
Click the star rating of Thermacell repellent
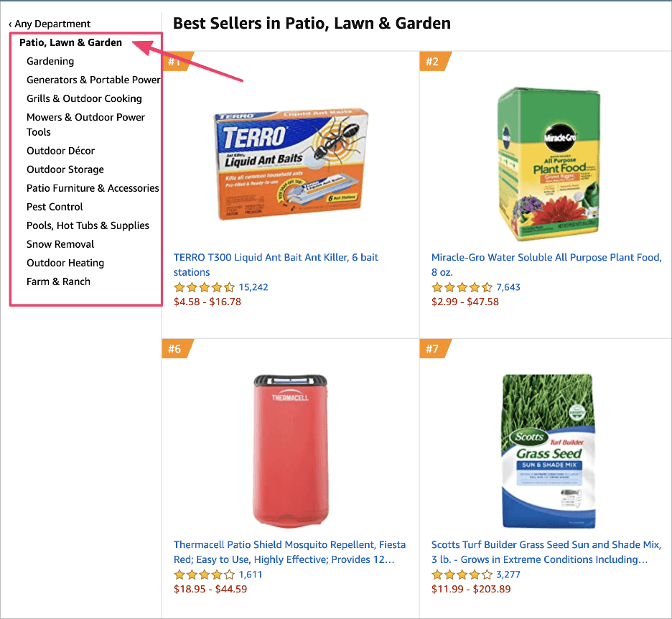[204, 574]
